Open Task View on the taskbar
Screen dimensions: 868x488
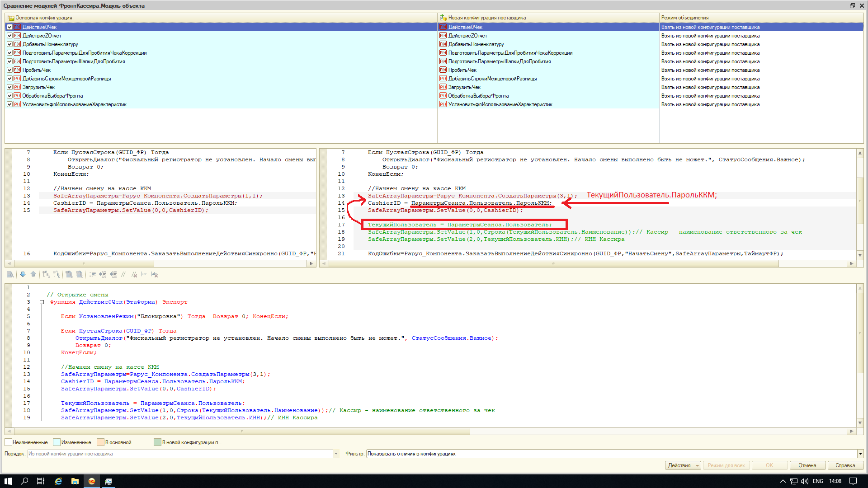(41, 481)
